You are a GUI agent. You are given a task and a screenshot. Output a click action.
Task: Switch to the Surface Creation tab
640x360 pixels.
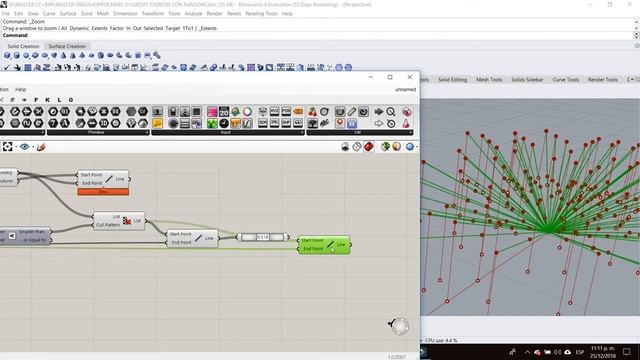(67, 46)
